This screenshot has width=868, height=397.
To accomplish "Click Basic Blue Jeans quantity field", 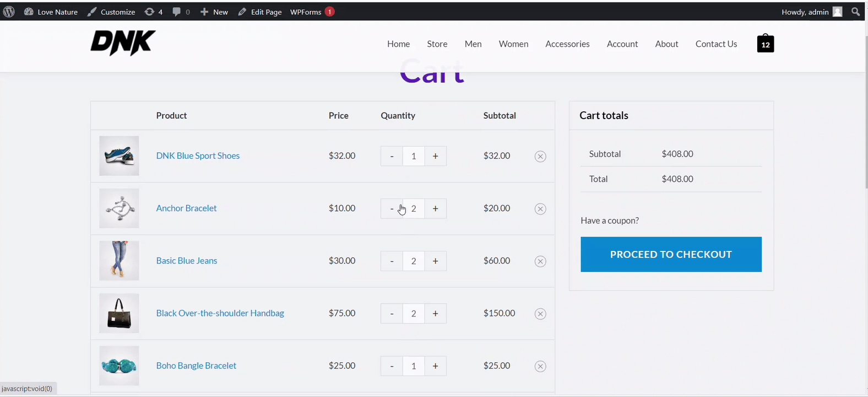I will point(414,261).
